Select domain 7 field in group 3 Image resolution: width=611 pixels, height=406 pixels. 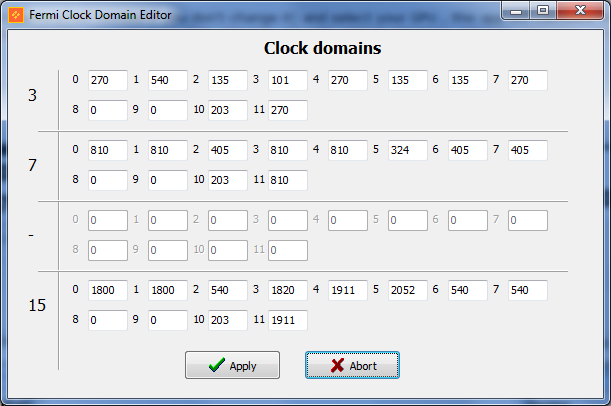528,80
